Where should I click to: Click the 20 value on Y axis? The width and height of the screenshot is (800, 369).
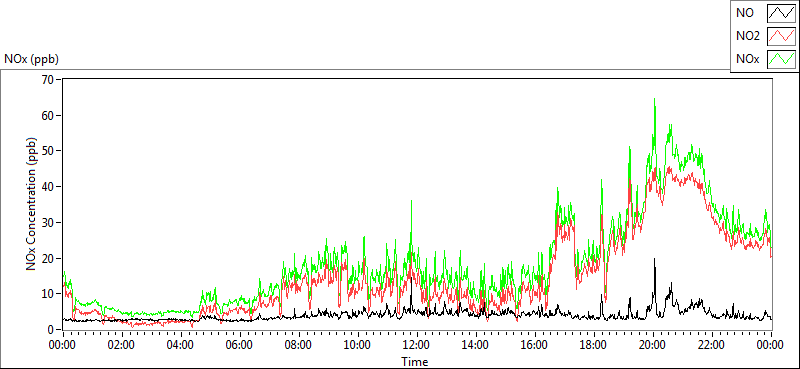(48, 258)
